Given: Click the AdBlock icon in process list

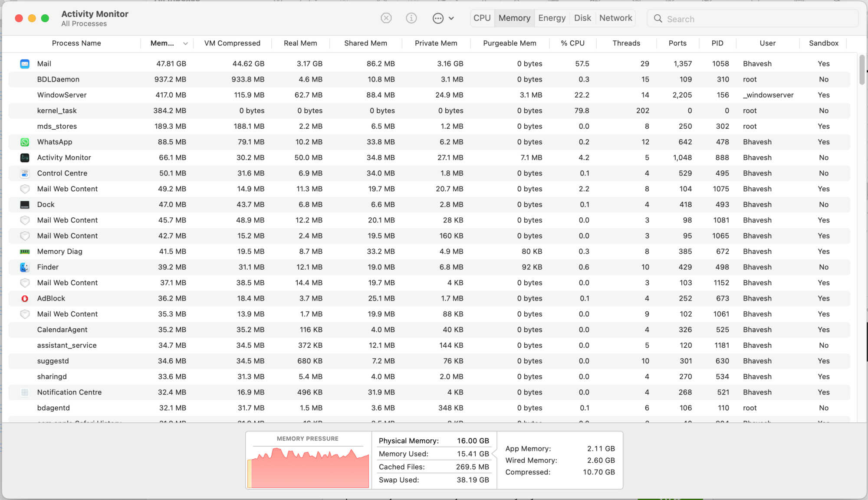Looking at the screenshot, I should [x=25, y=298].
